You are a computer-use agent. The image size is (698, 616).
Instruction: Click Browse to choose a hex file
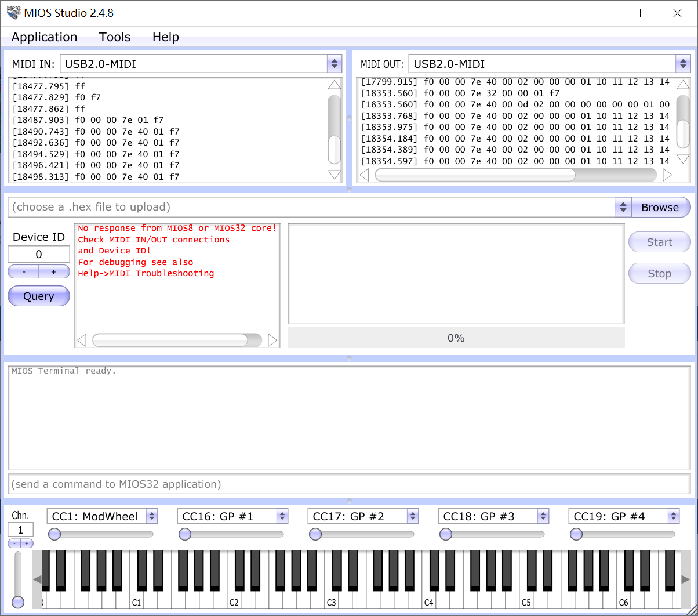point(660,207)
